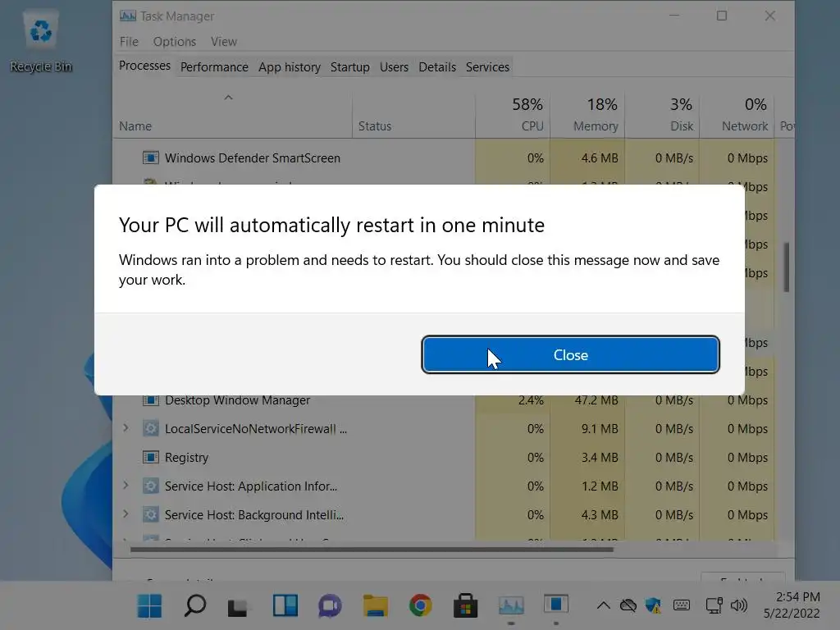Switch to the Services tab
The height and width of the screenshot is (630, 840).
pyautogui.click(x=487, y=67)
